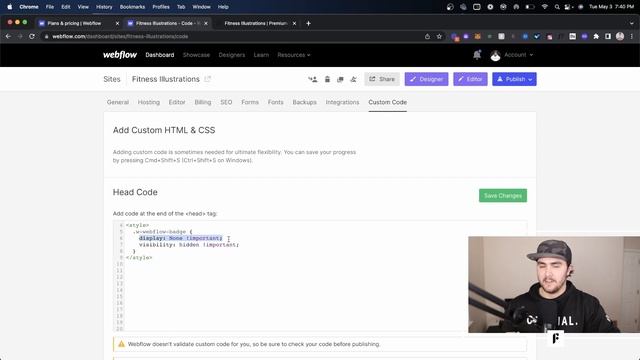
Task: Click the closing </style> tag line
Action: click(139, 258)
